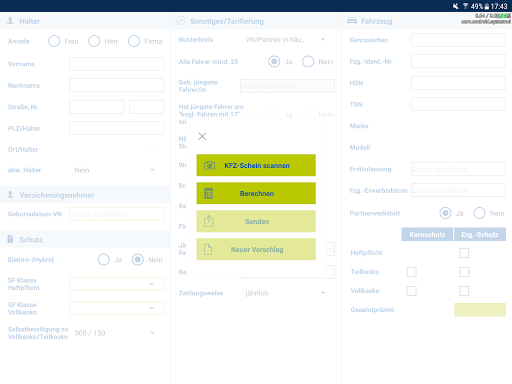Click the calculator icon on Berechnen
The width and height of the screenshot is (512, 384).
click(209, 193)
